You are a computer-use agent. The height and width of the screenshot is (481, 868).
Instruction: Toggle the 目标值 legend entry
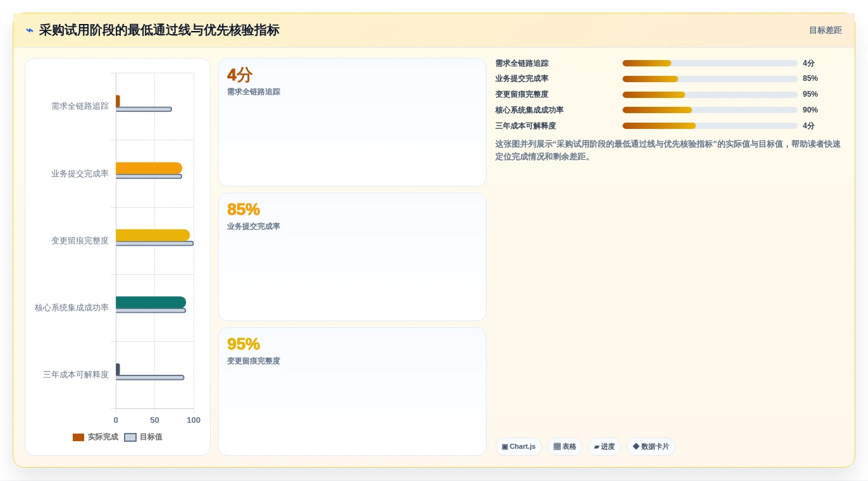point(143,437)
